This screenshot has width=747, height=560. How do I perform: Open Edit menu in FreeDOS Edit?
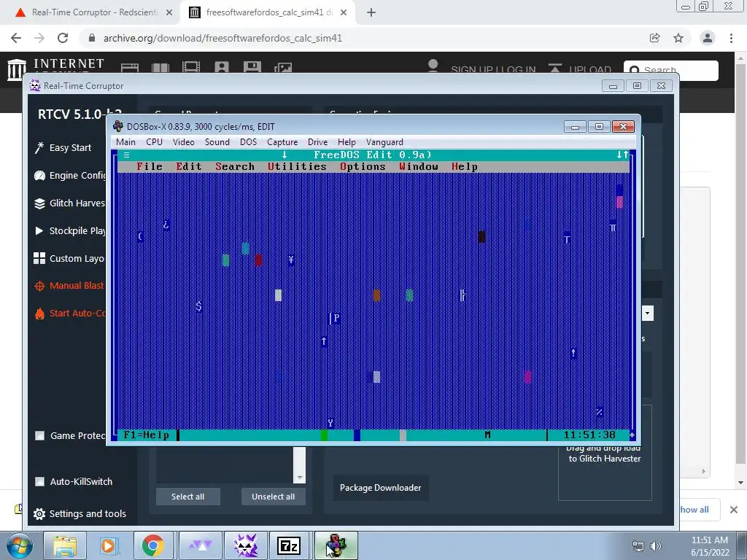pos(189,167)
